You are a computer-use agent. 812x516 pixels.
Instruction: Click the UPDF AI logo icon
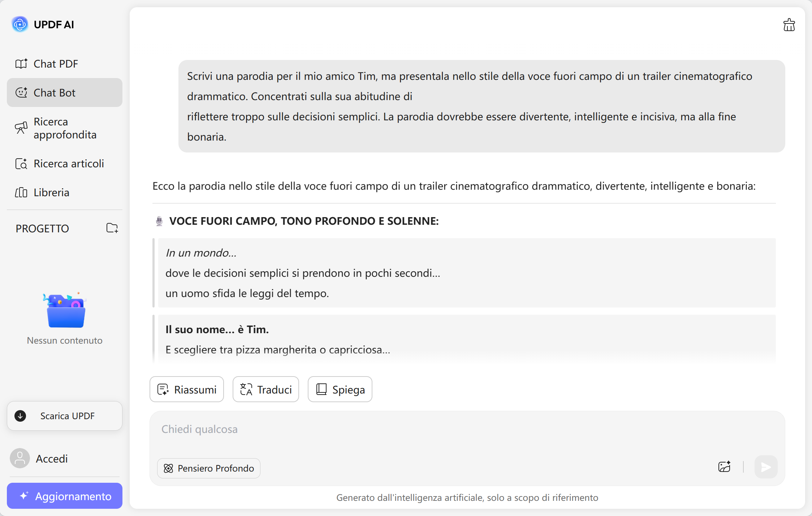click(20, 24)
